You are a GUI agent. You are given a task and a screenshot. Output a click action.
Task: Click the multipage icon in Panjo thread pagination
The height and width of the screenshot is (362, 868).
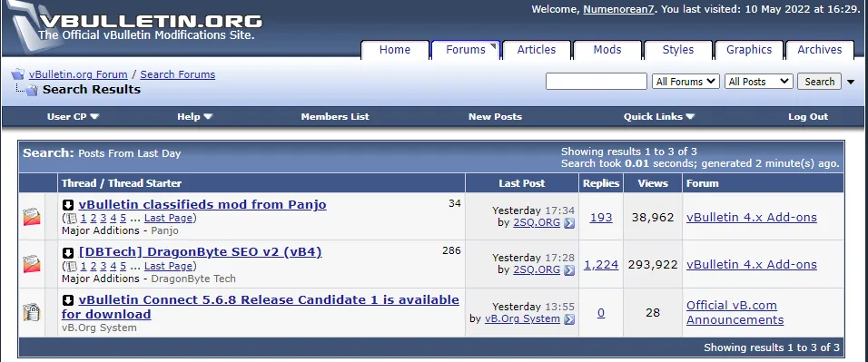click(x=72, y=219)
